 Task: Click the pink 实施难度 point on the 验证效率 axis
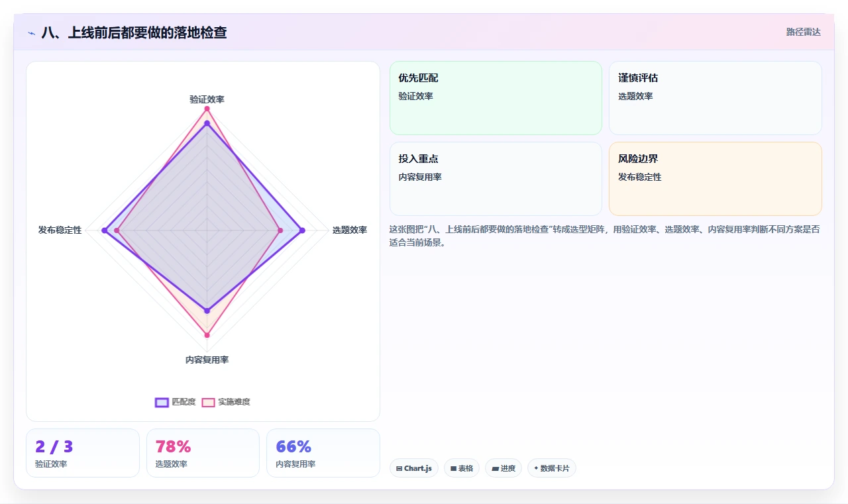click(207, 109)
